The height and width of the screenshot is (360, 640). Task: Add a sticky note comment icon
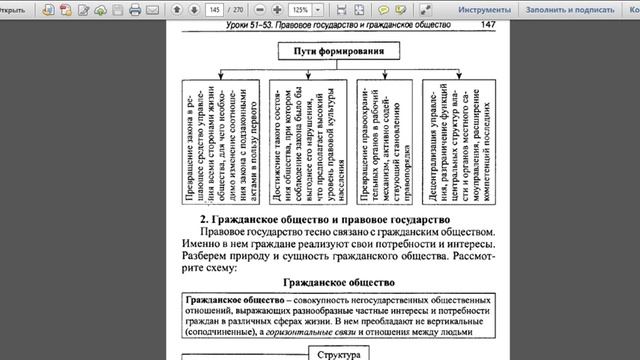pyautogui.click(x=383, y=10)
